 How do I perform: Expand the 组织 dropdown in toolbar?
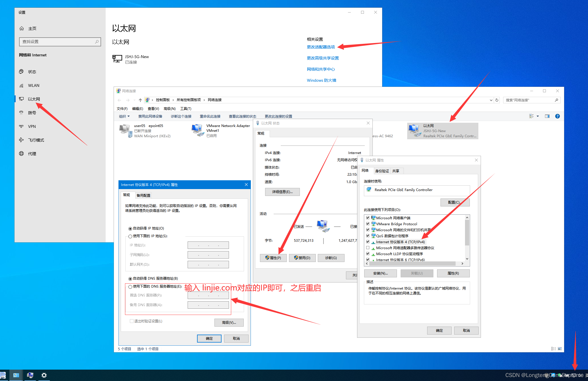tap(124, 116)
